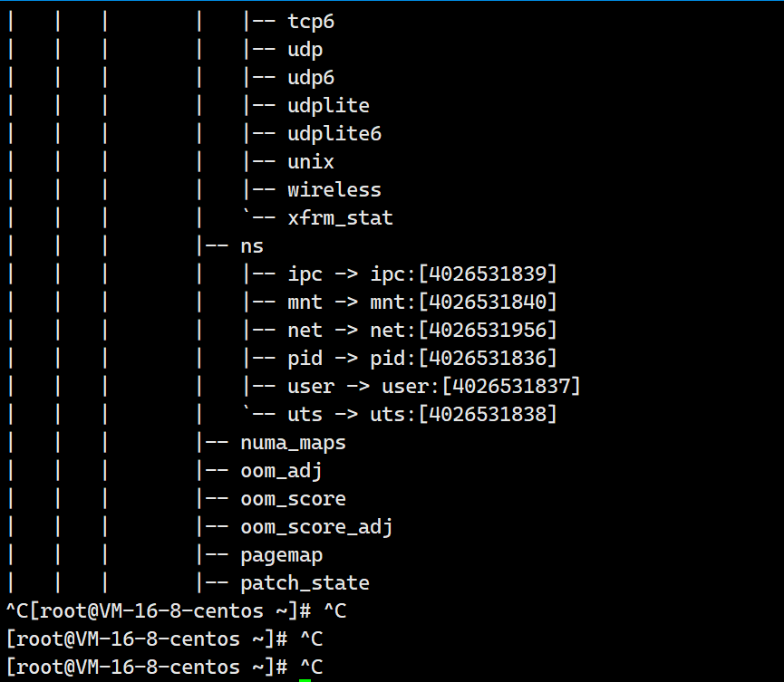Click the mnt:[4026531840] link target
The height and width of the screenshot is (682, 784).
[x=463, y=303]
